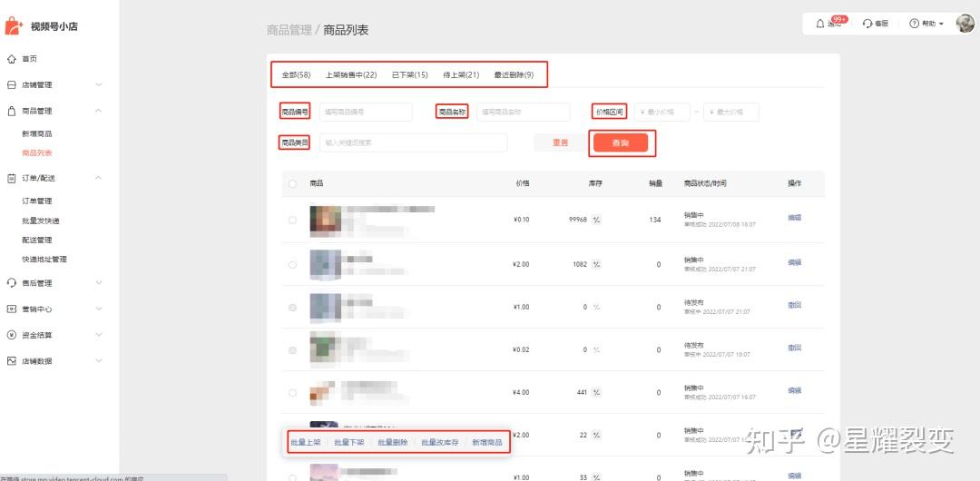Viewport: 980px width, 481px height.
Task: Open 首页 via its house icon
Action: pos(11,59)
